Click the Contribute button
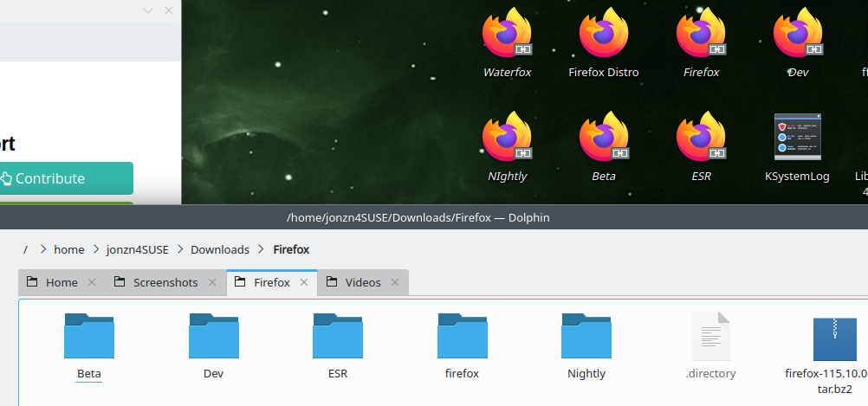The height and width of the screenshot is (406, 868). (x=67, y=178)
